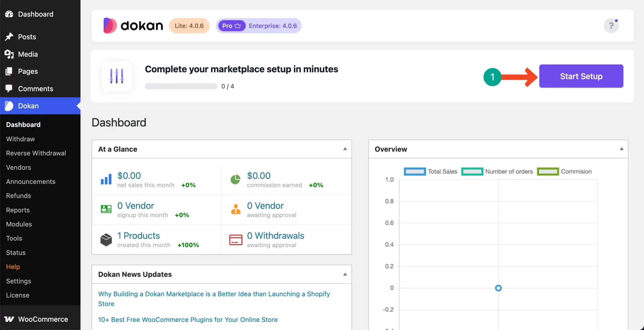Click the +100% products growth value
Image resolution: width=644 pixels, height=330 pixels.
(188, 245)
